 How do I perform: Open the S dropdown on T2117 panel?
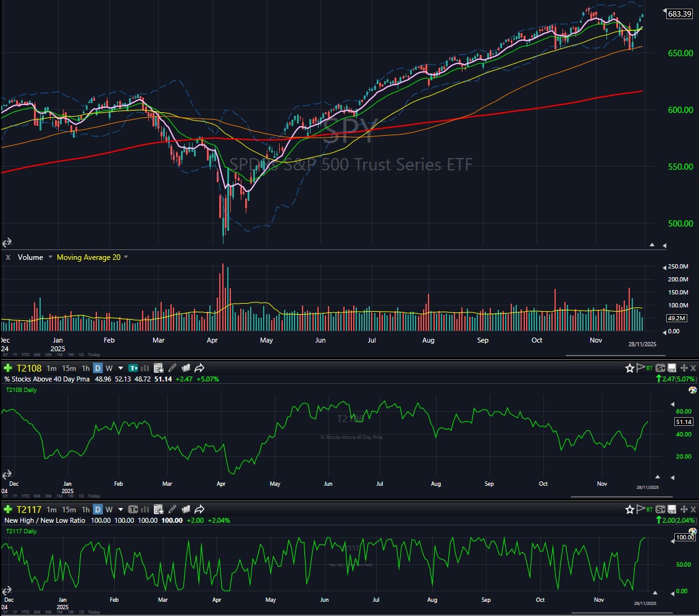(x=661, y=509)
